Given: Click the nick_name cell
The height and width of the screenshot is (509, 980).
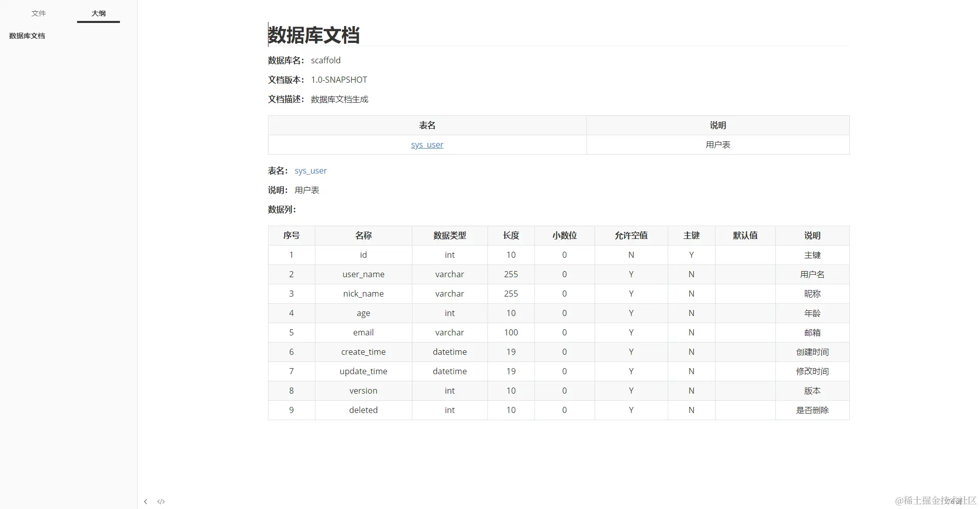Looking at the screenshot, I should (x=363, y=294).
